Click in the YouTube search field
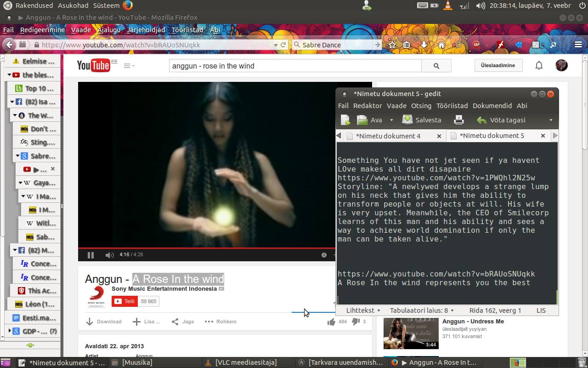Viewport: 588px width, 368px height. (295, 66)
